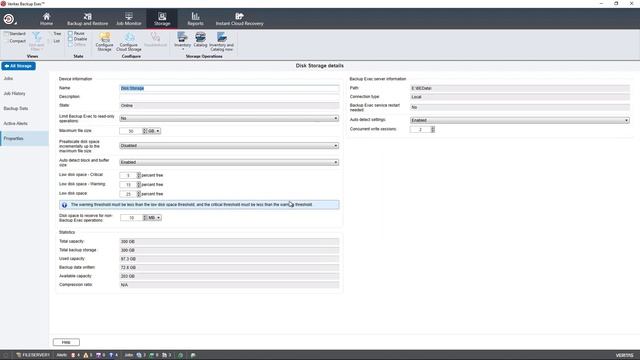Adjust the Concurrent write sessions spinner

pos(433,129)
